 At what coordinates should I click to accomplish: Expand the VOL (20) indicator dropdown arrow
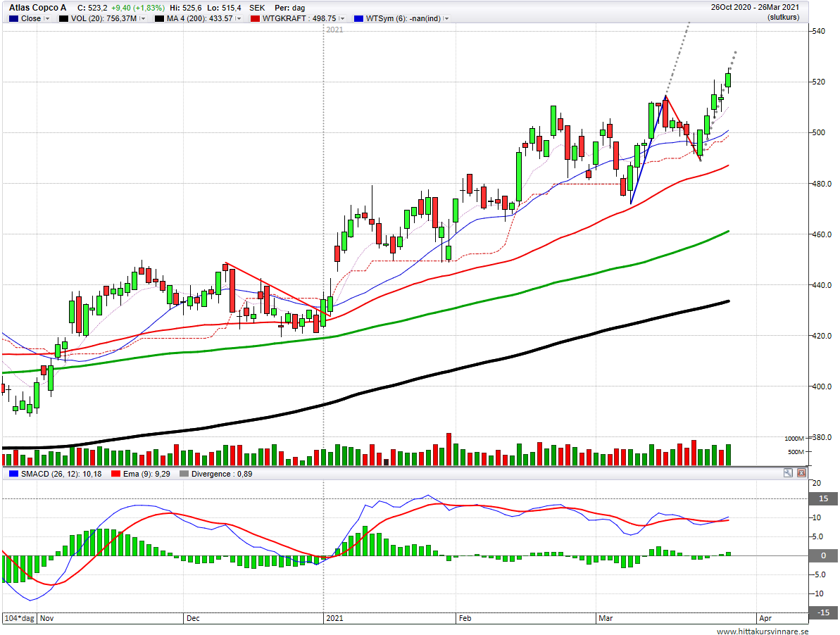143,19
